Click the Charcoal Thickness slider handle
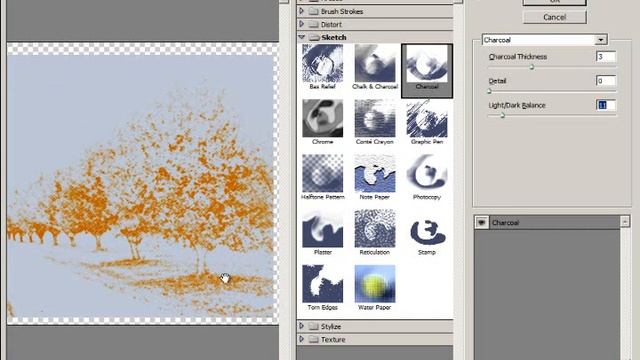The height and width of the screenshot is (360, 640). click(532, 67)
